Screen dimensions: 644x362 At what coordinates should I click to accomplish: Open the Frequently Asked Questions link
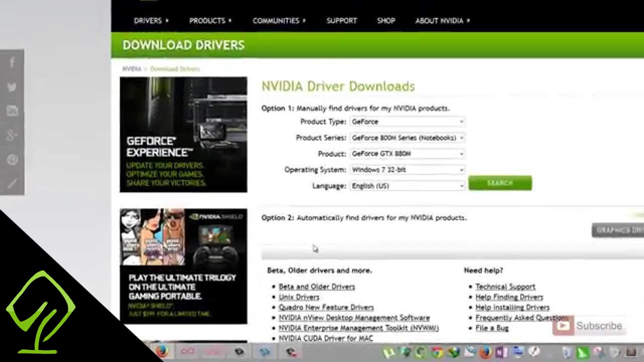[521, 318]
